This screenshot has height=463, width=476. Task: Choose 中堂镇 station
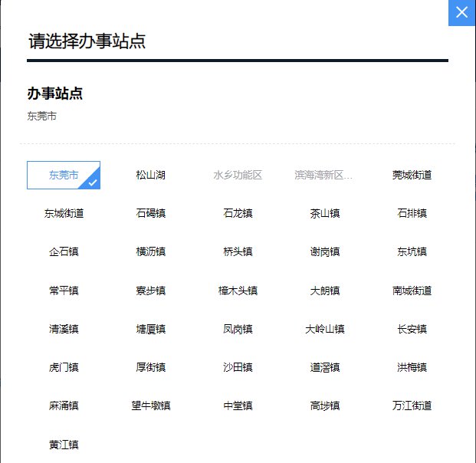point(238,406)
